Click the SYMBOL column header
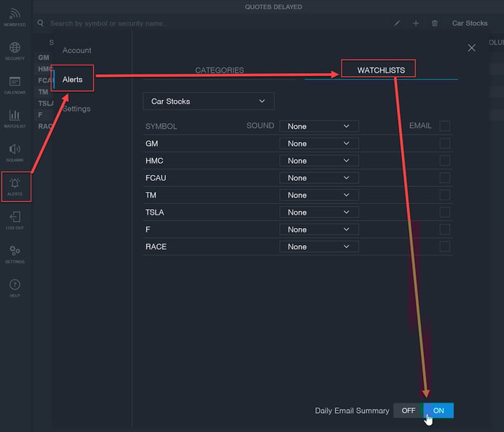The image size is (504, 432). pyautogui.click(x=161, y=126)
